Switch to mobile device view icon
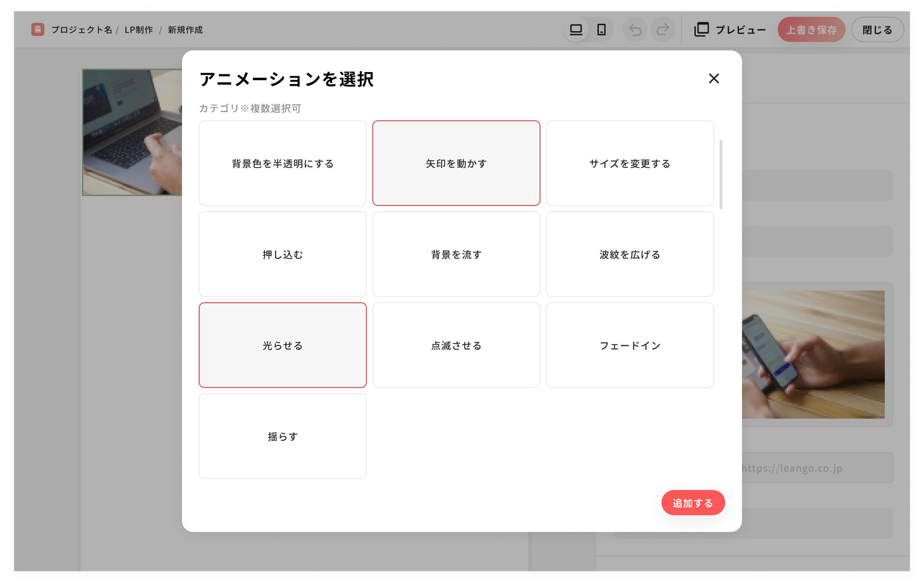The image size is (924, 588). click(x=601, y=30)
